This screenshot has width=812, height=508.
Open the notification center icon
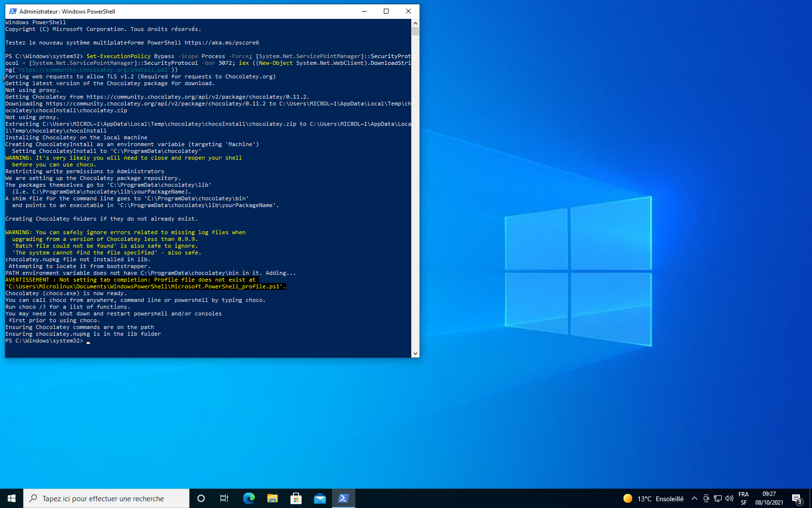pyautogui.click(x=797, y=498)
